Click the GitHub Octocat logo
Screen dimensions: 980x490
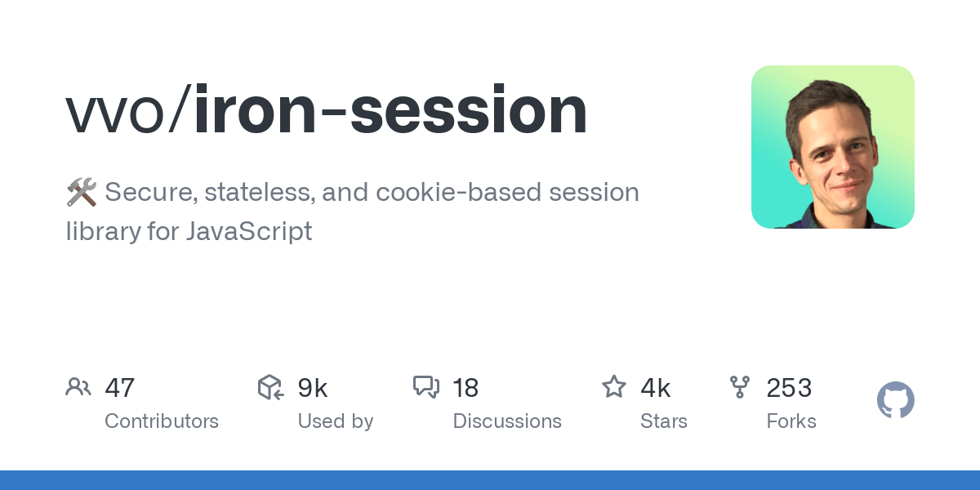point(895,401)
